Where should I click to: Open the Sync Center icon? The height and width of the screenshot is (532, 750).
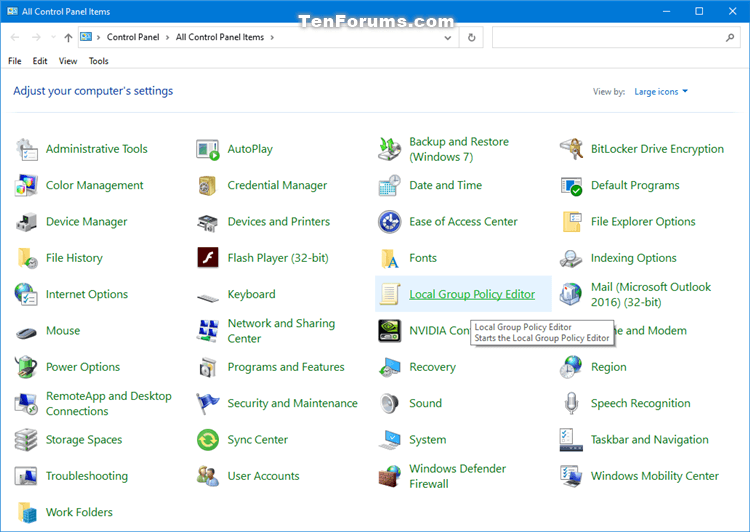[x=208, y=440]
